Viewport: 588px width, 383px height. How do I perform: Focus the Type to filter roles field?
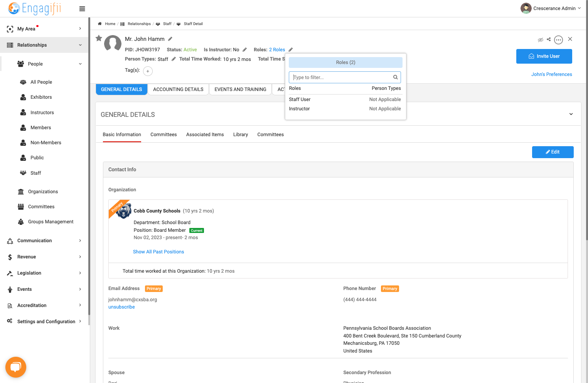(x=345, y=78)
